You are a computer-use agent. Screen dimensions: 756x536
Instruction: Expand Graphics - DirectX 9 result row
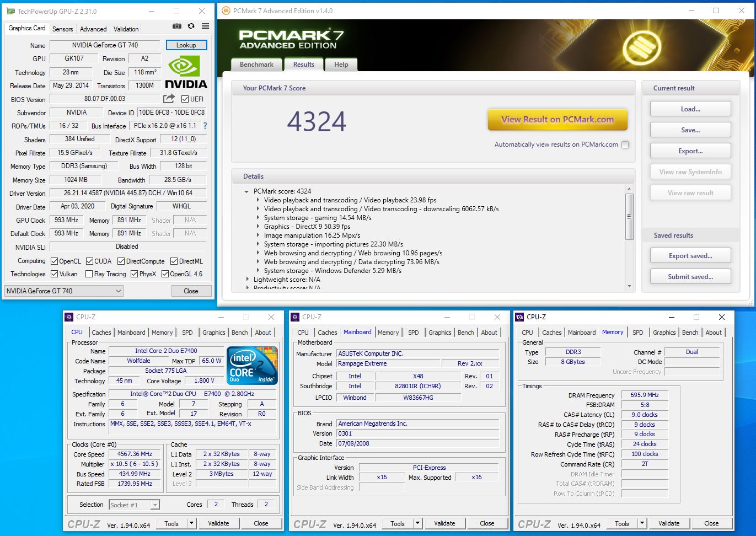258,227
